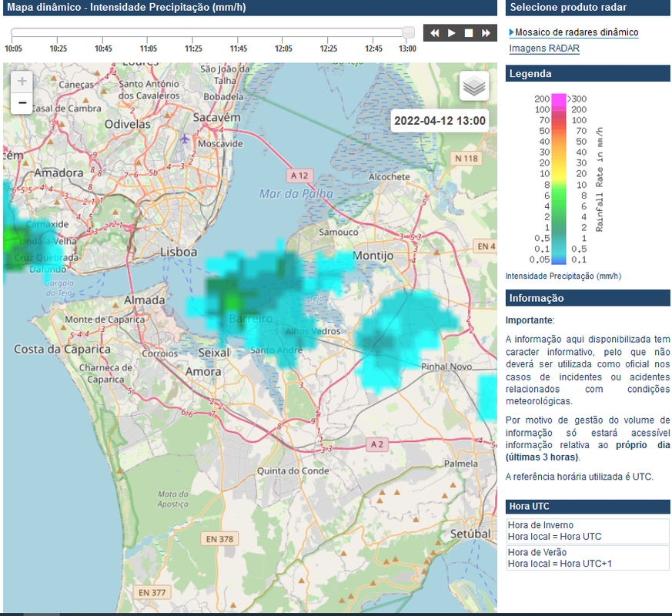This screenshot has height=616, width=672.
Task: Click the rainfall rate color legend
Action: point(559,179)
